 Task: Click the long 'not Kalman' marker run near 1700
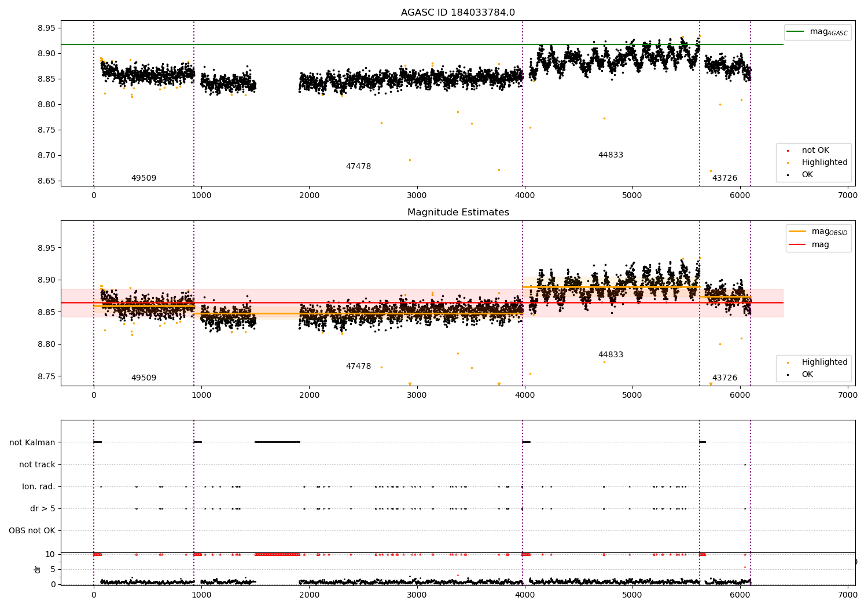tap(277, 442)
